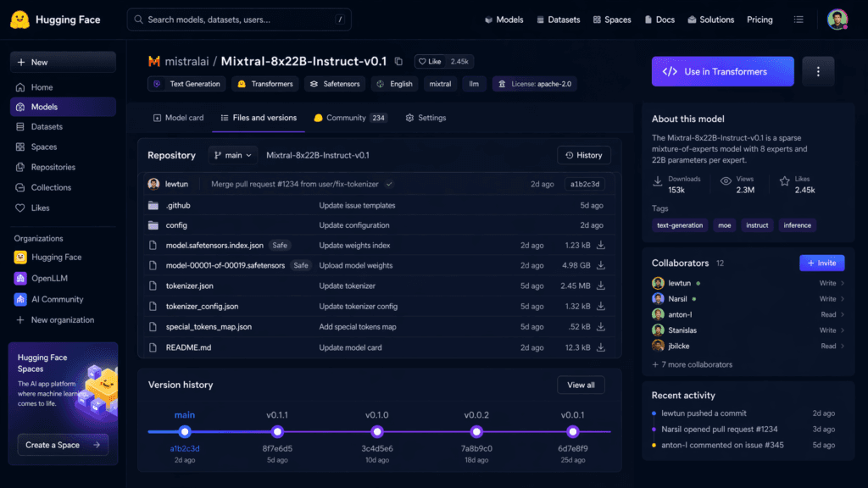
Task: Download the README.md file
Action: [x=601, y=347]
